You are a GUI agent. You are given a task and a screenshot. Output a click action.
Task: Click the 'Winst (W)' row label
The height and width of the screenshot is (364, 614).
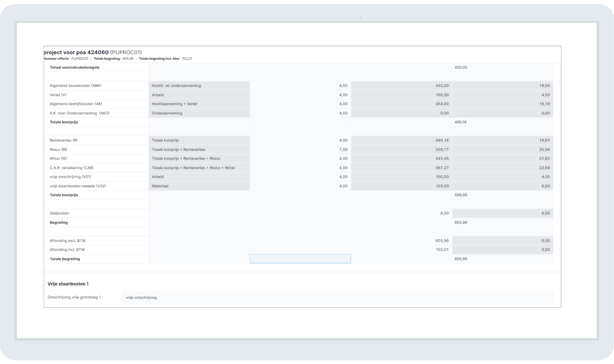coord(58,159)
